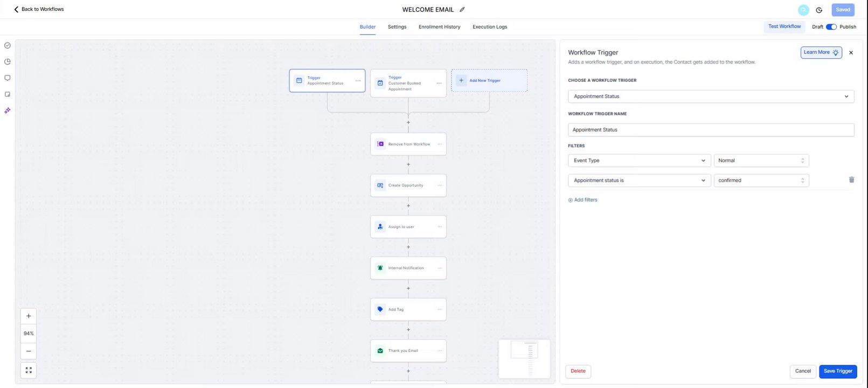
Task: Fit workflow to screen with expand icon
Action: (29, 370)
